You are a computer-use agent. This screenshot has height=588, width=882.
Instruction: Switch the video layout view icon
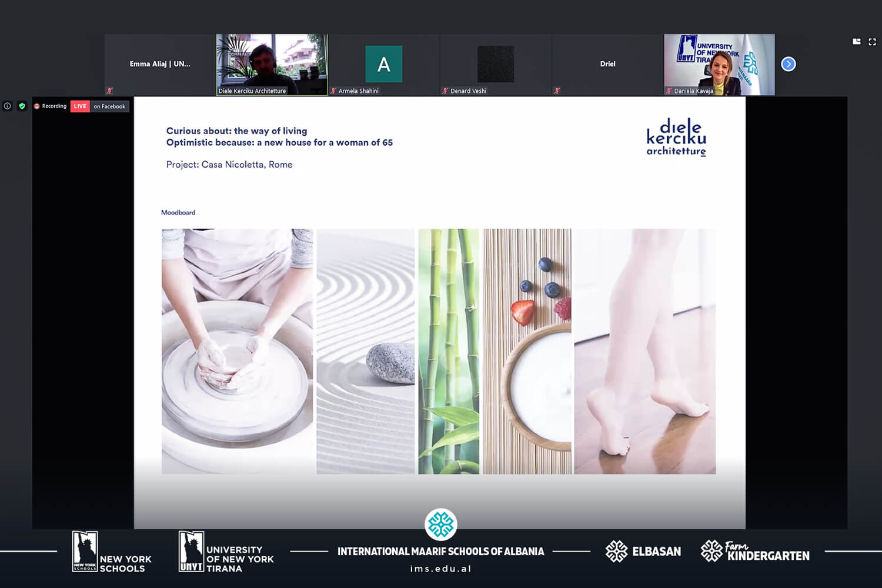pos(857,42)
